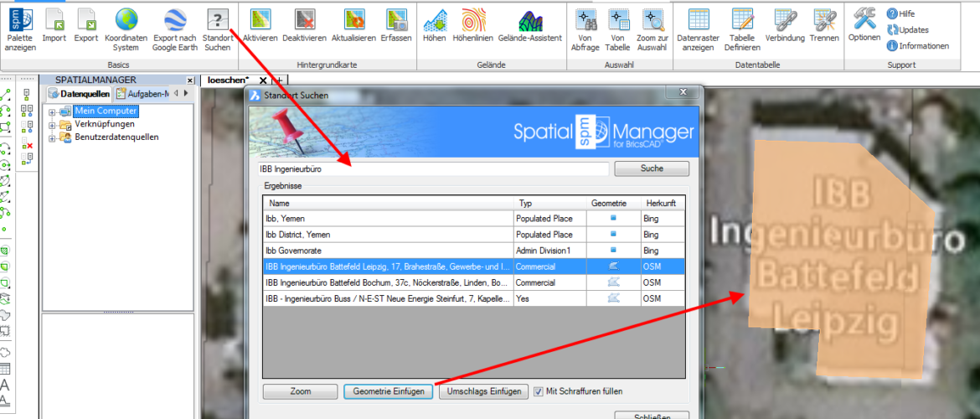The image size is (980, 419).
Task: Sort results by Herkunft column
Action: pos(663,204)
